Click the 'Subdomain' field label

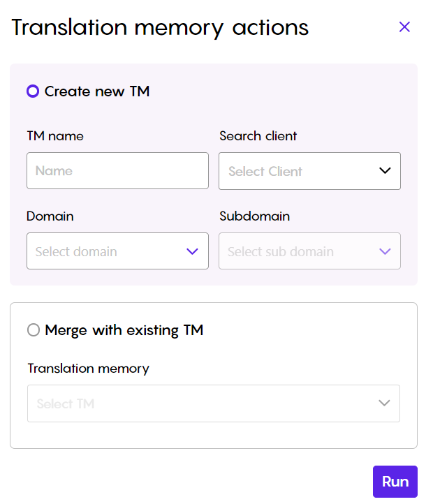254,216
